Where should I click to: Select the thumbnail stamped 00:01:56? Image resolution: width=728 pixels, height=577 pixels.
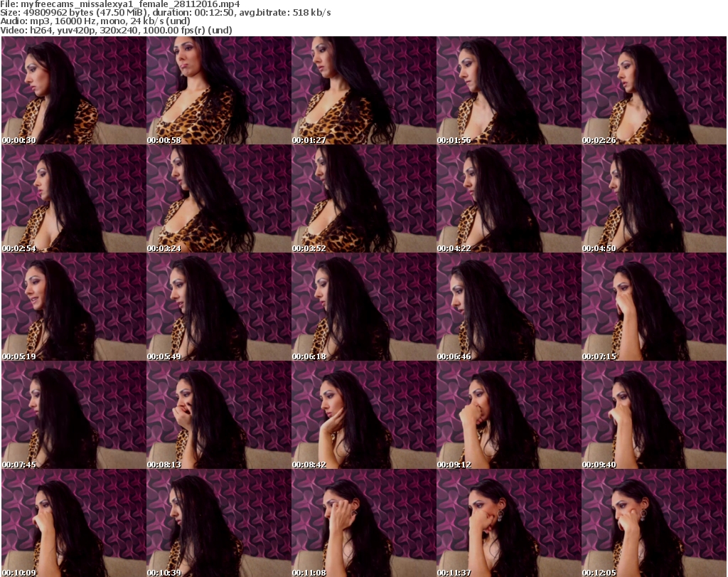509,90
